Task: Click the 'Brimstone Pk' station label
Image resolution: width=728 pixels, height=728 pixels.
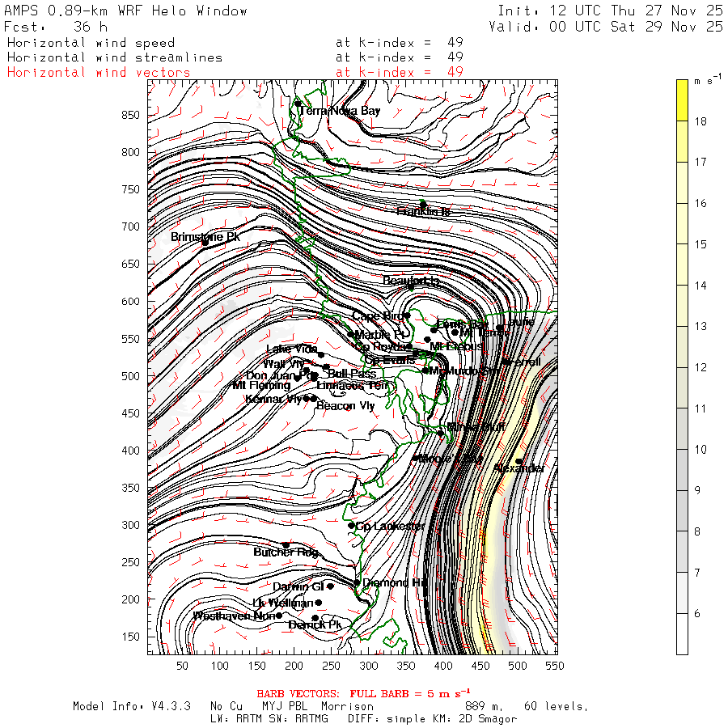Action: [205, 237]
